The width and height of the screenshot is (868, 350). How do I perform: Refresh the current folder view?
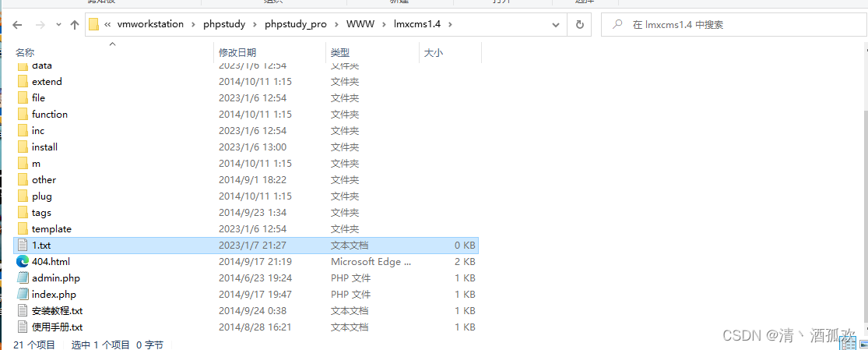coord(579,25)
